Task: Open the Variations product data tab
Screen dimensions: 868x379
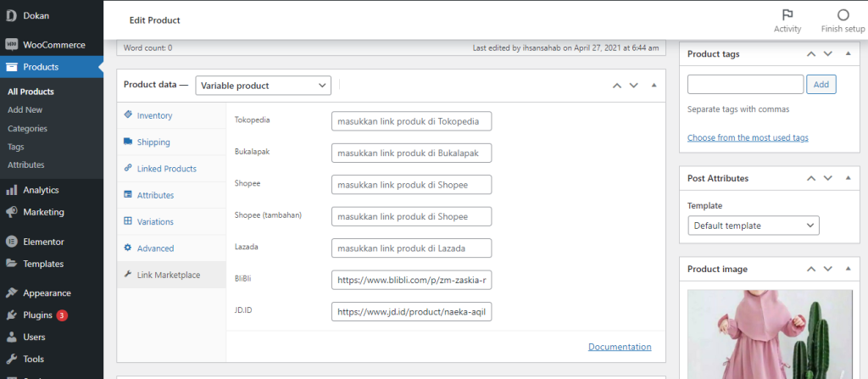Action: click(154, 221)
